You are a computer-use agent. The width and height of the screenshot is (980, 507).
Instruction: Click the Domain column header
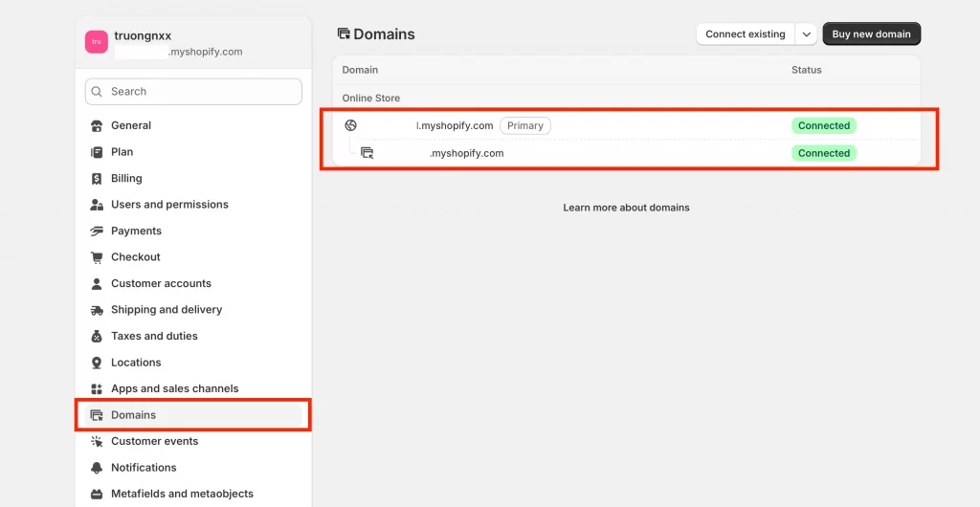click(x=360, y=70)
